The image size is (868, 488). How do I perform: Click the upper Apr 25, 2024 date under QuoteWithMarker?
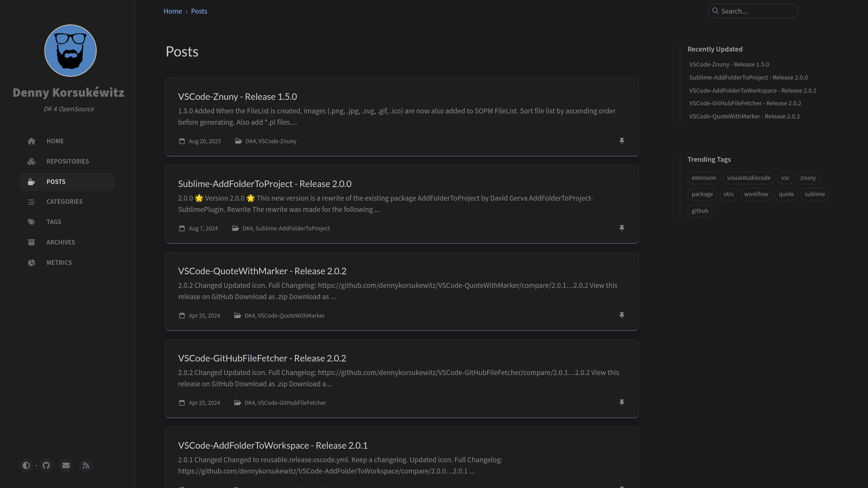[x=204, y=316]
